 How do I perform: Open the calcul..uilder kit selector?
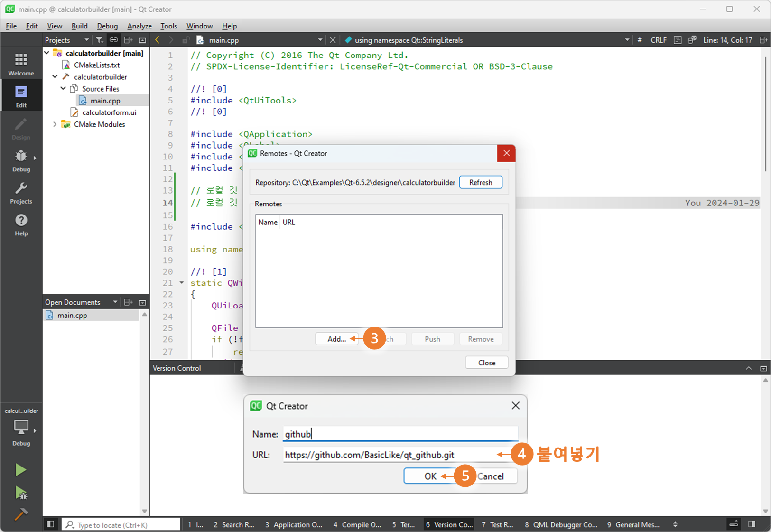pyautogui.click(x=21, y=426)
